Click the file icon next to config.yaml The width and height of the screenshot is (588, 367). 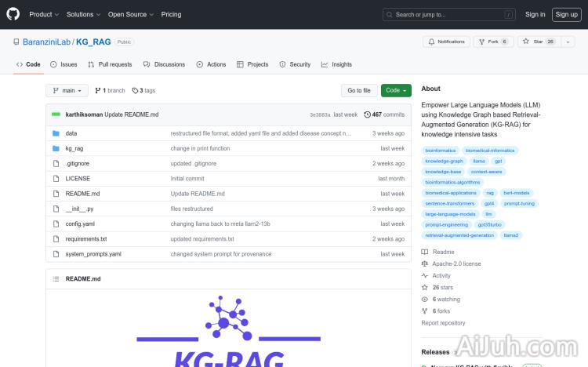tap(56, 224)
